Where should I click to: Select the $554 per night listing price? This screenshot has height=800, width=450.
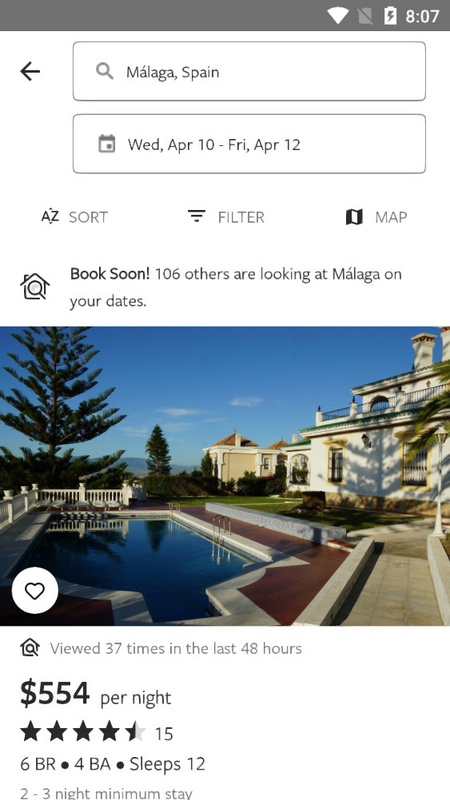[x=95, y=694]
